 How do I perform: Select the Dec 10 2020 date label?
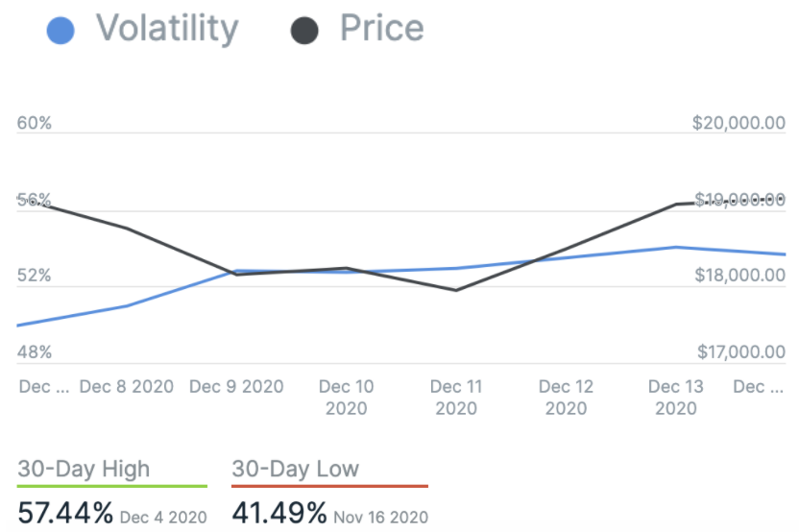346,398
